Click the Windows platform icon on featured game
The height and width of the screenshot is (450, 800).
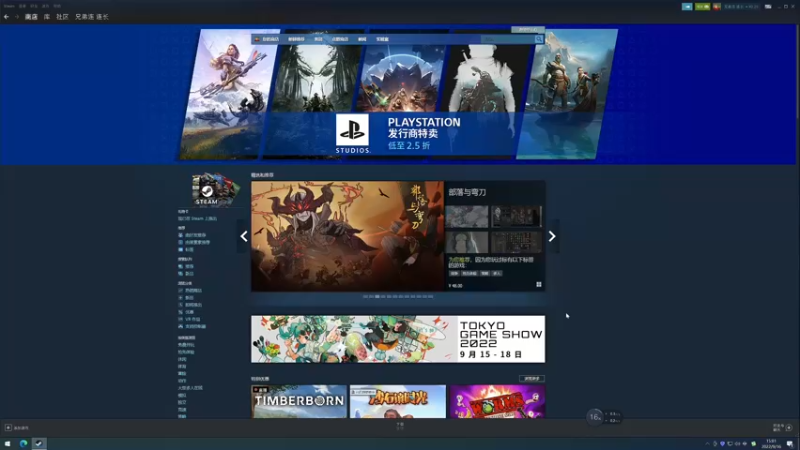(x=539, y=285)
